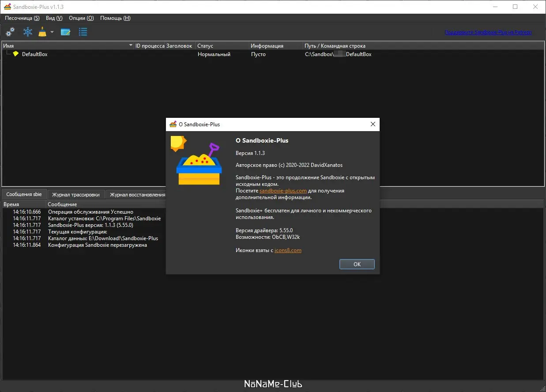Click the Заголовок column header
This screenshot has width=546, height=392.
pyautogui.click(x=180, y=46)
